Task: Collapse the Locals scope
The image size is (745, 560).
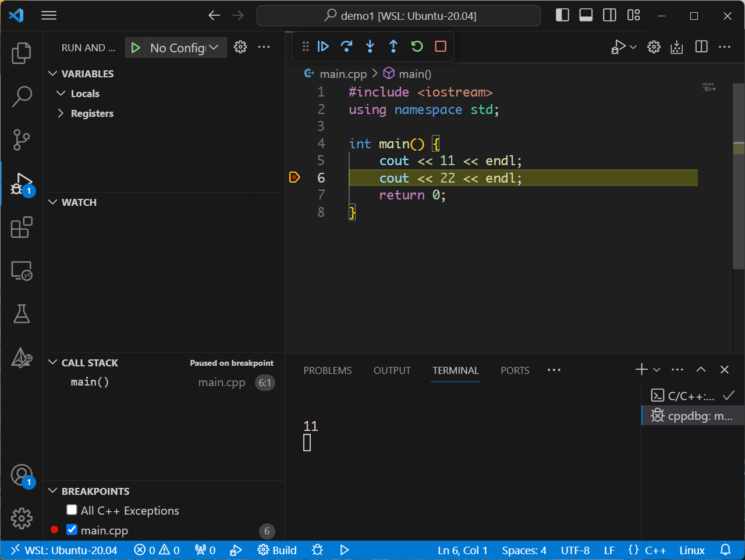Action: (x=61, y=94)
